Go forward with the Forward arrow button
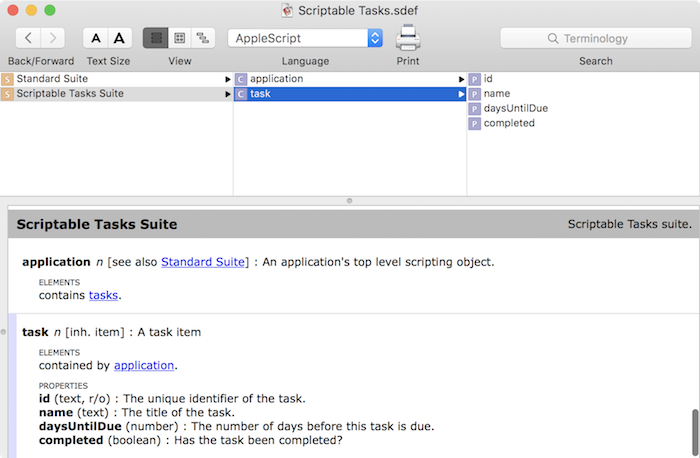 pyautogui.click(x=53, y=38)
